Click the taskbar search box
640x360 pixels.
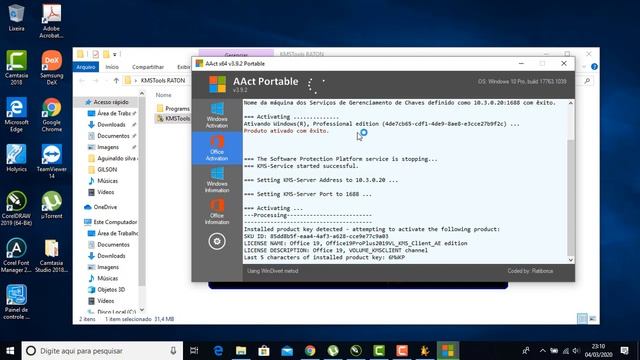pyautogui.click(x=102, y=351)
